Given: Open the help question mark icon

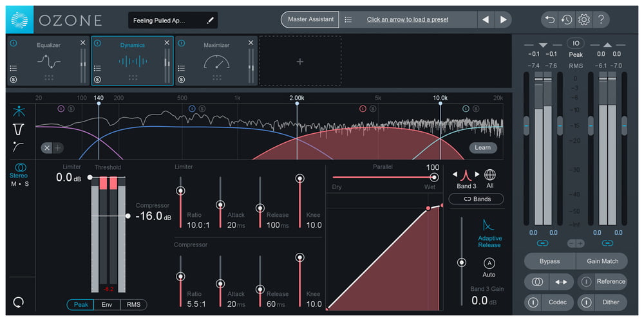Looking at the screenshot, I should tap(601, 19).
